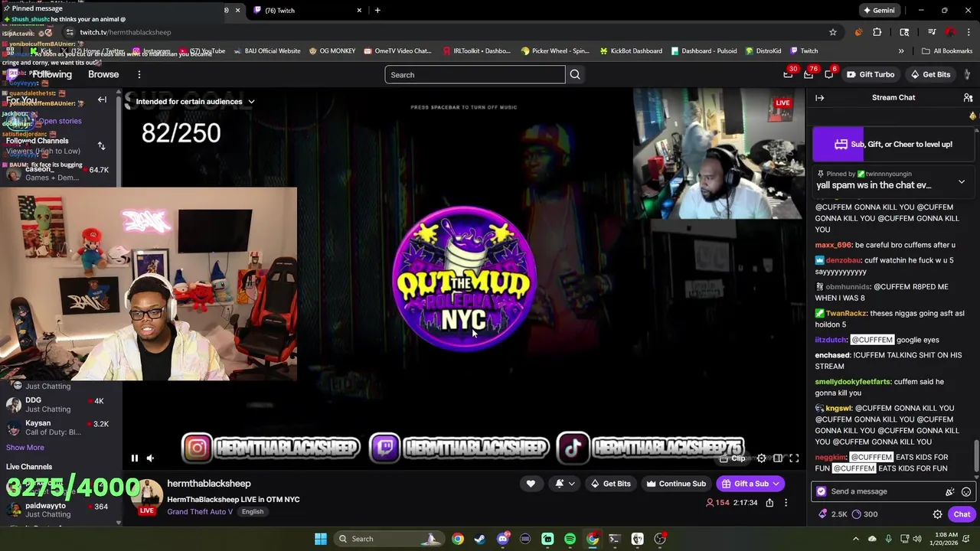This screenshot has height=551, width=980.
Task: Open the OG MONKEY bookmark
Action: 332,51
